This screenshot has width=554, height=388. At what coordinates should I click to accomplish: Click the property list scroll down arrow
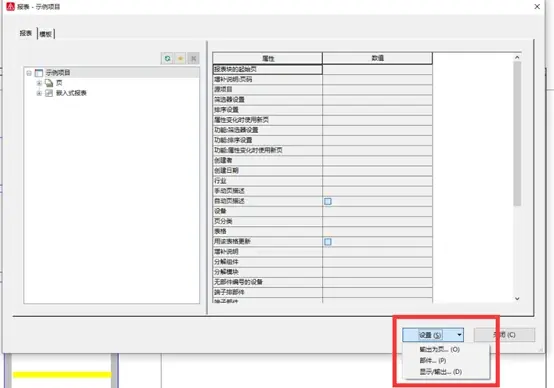tap(517, 299)
